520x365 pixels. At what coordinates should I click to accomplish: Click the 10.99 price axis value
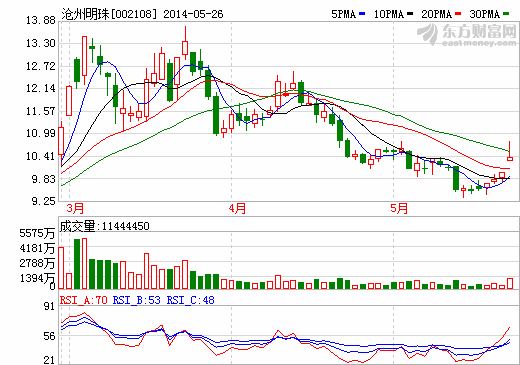point(41,133)
